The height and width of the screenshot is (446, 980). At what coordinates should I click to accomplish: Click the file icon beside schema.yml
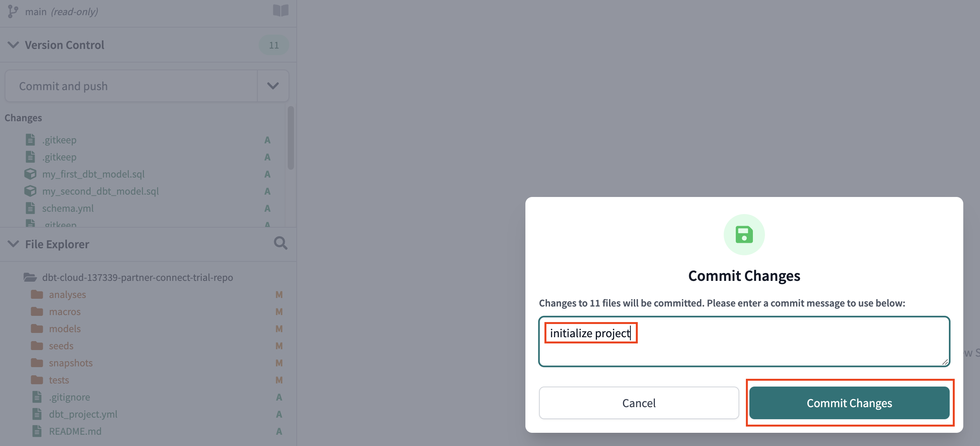coord(30,208)
